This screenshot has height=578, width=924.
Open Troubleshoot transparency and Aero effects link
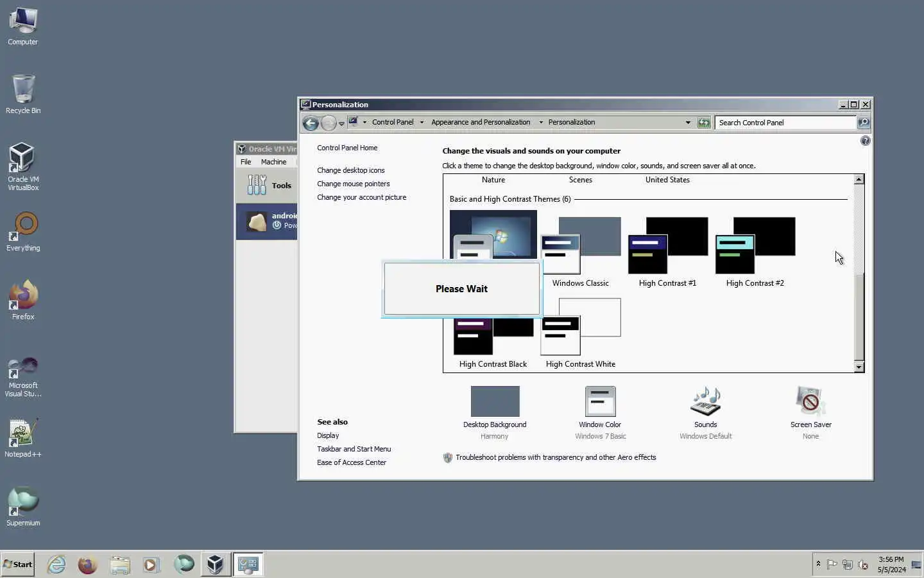(556, 457)
